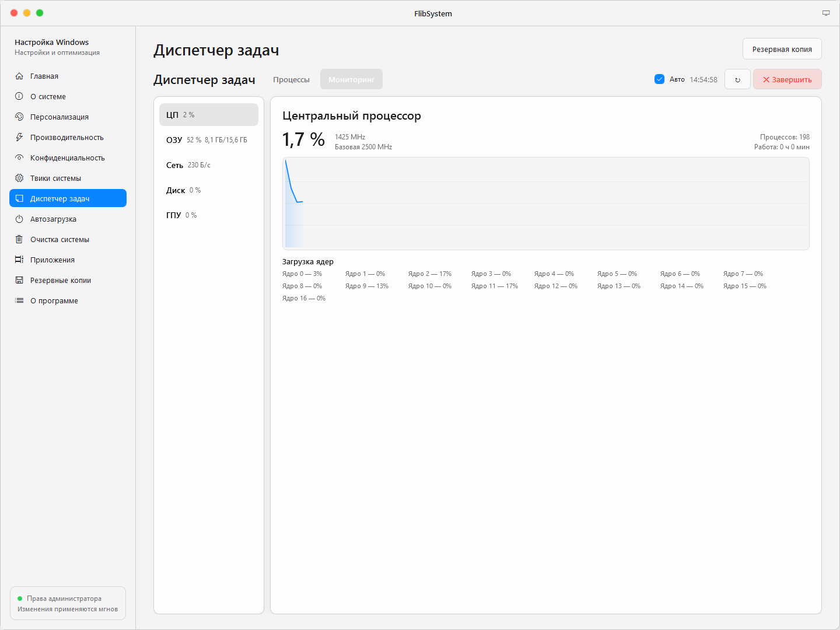Click the Работа: 0 ч 0 мин text
The width and height of the screenshot is (840, 630).
pyautogui.click(x=782, y=147)
